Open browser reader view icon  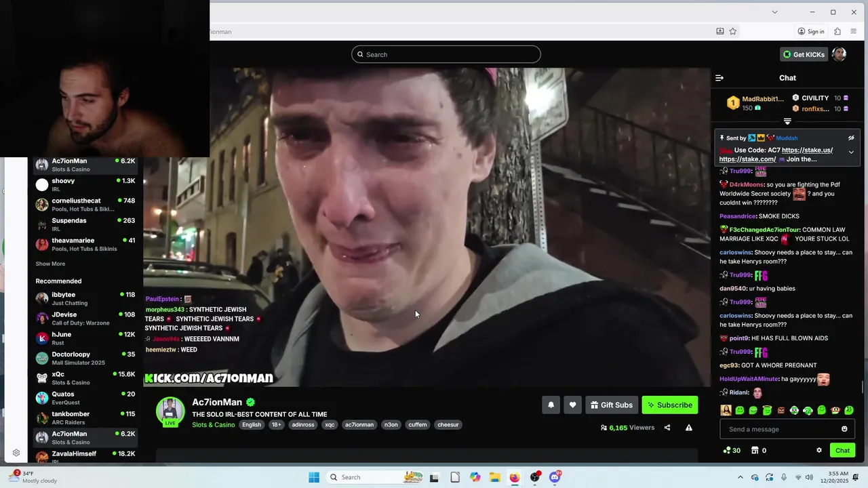coord(720,31)
